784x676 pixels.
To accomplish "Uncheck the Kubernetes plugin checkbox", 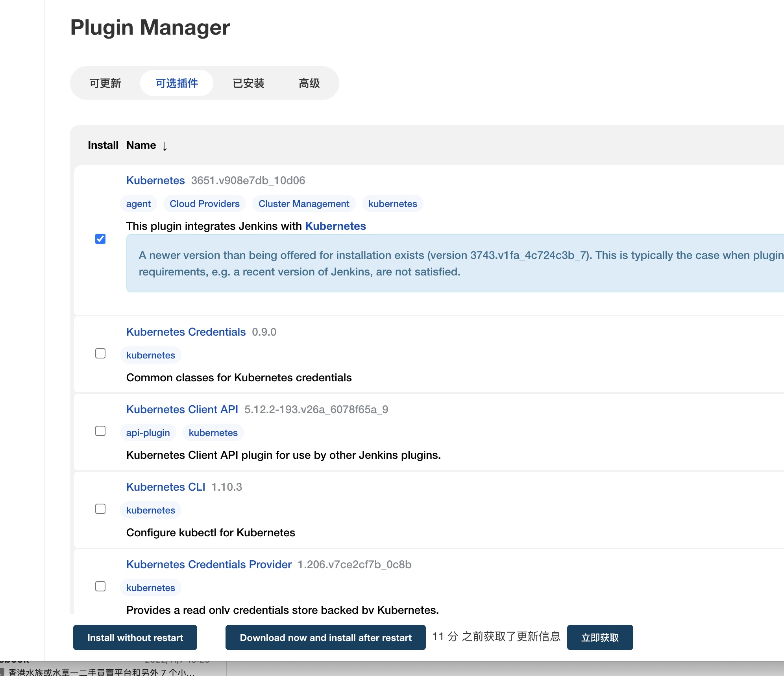I will tap(100, 239).
